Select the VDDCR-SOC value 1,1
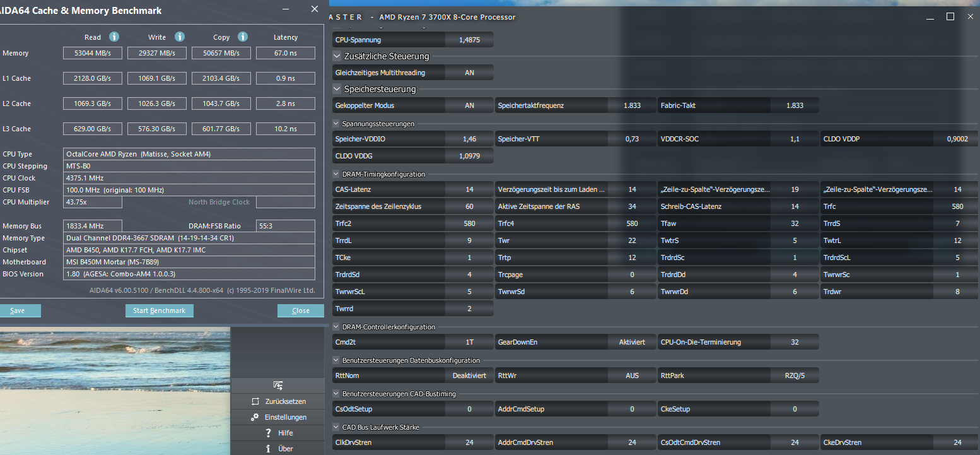The image size is (980, 455). pos(795,139)
